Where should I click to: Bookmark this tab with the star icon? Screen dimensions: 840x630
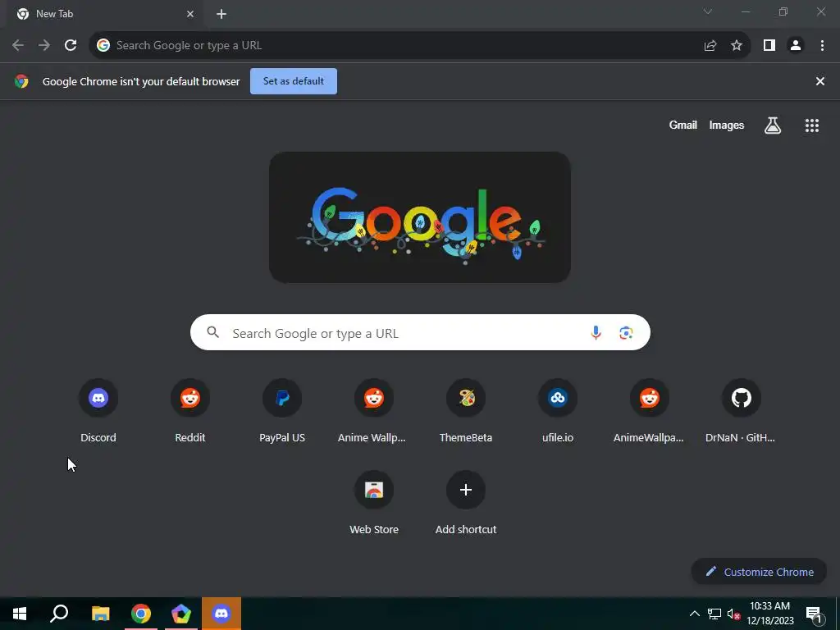(737, 46)
